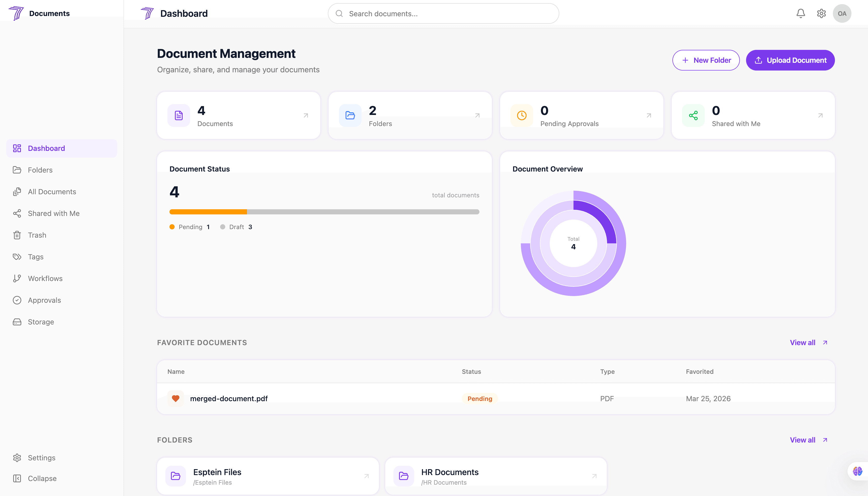Click the Documents stat card file icon
The image size is (868, 496).
[179, 115]
